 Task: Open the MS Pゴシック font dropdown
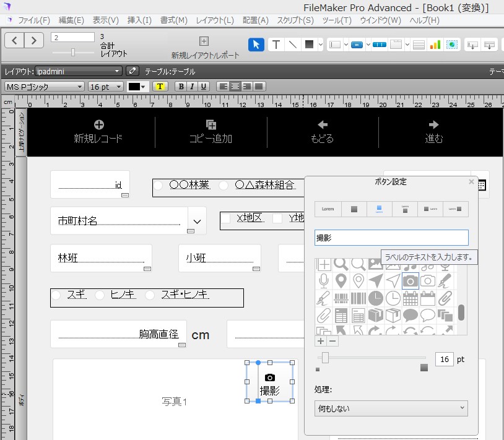pyautogui.click(x=45, y=87)
